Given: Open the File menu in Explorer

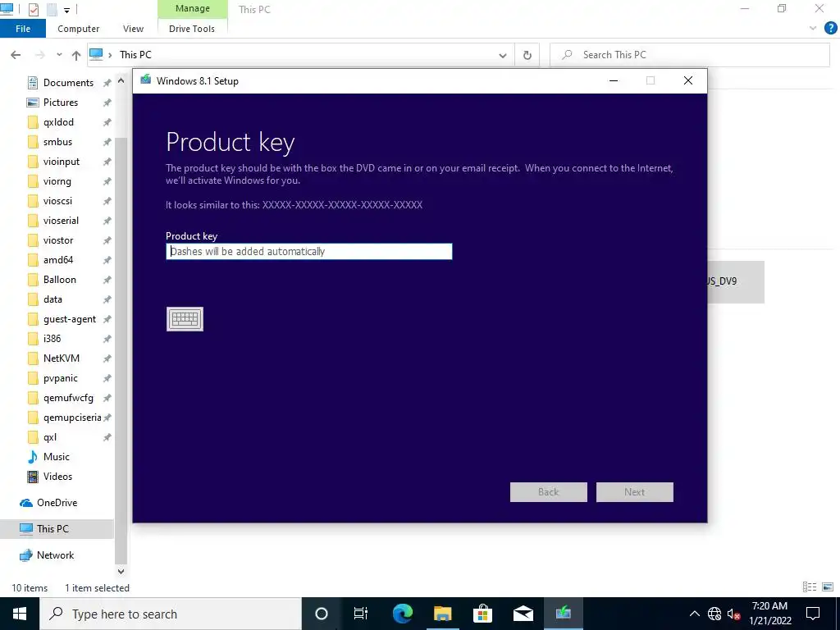Looking at the screenshot, I should click(23, 29).
